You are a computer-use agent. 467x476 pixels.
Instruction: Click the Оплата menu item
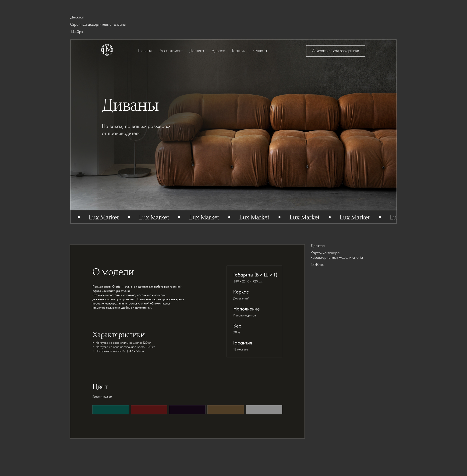point(260,51)
